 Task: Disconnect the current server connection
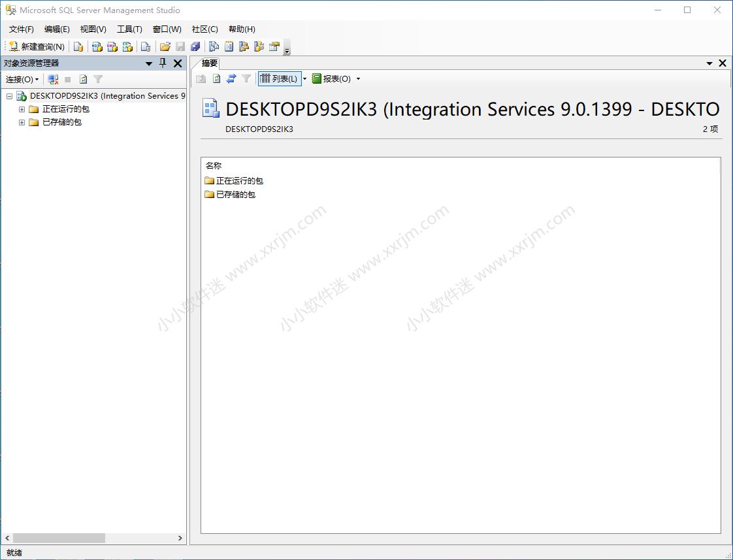coord(53,78)
